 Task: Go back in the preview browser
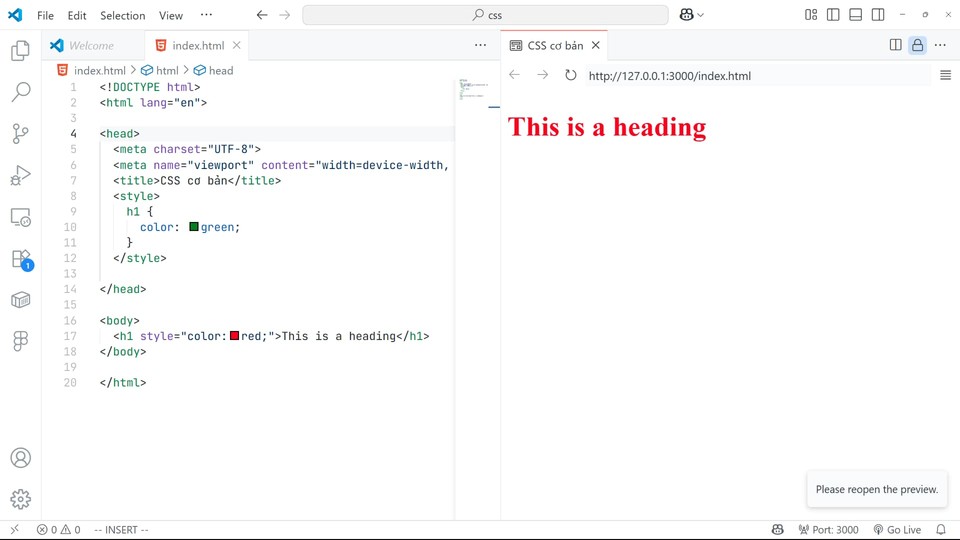point(514,75)
